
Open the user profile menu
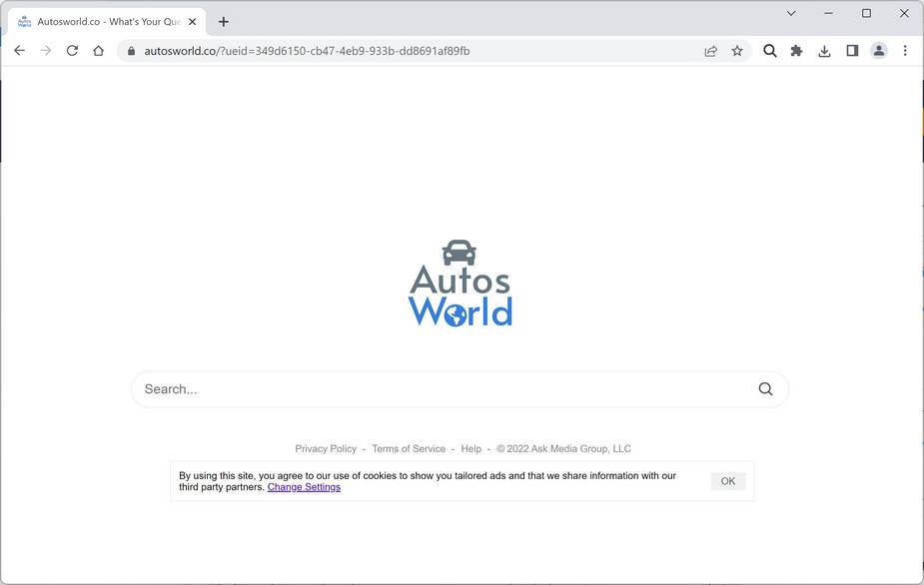click(879, 51)
